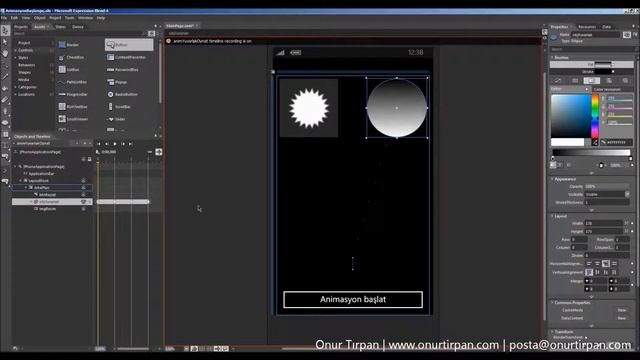The width and height of the screenshot is (640, 360).
Task: Select the Pan hand tool
Action: 5,53
